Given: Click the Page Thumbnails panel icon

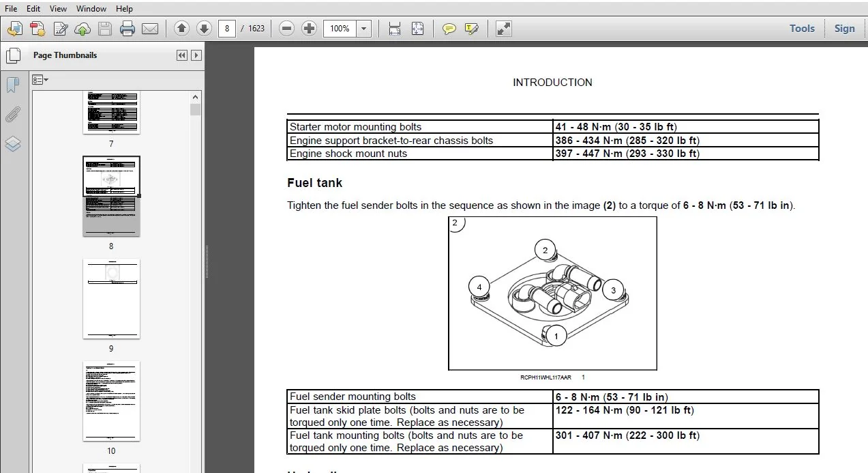Looking at the screenshot, I should pyautogui.click(x=13, y=55).
